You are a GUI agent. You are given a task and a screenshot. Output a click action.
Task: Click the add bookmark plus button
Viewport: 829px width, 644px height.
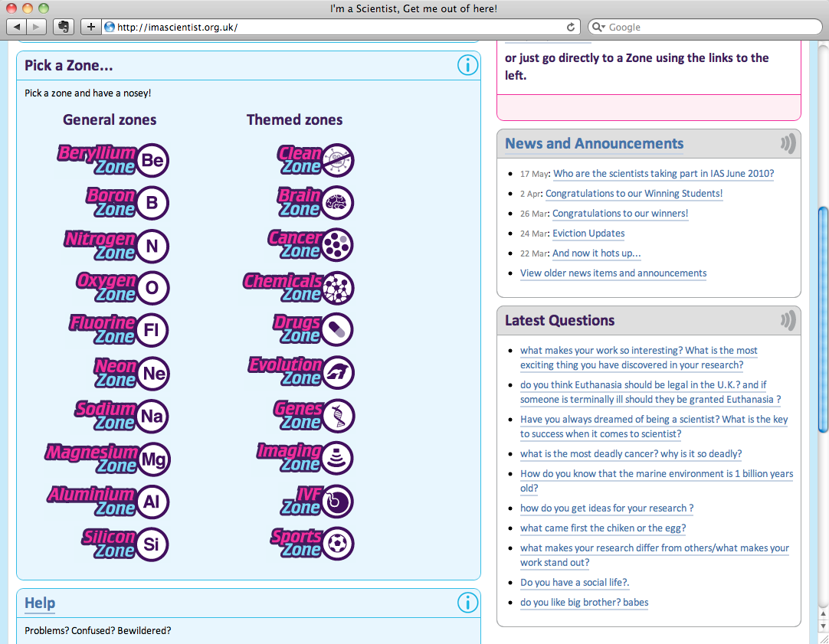tap(91, 27)
